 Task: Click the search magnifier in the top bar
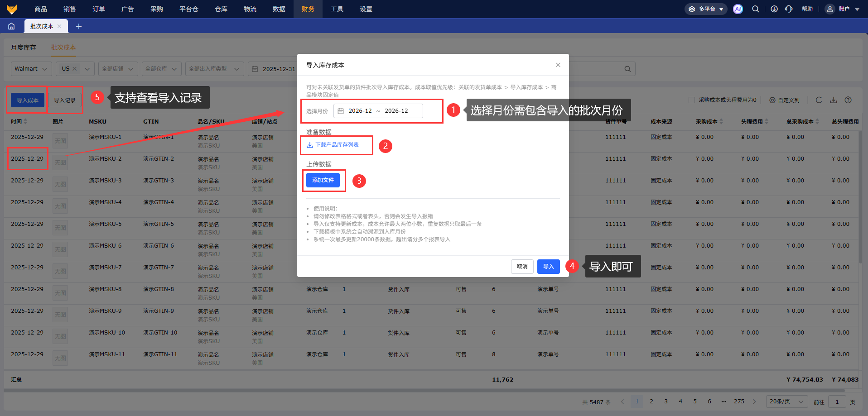[756, 9]
